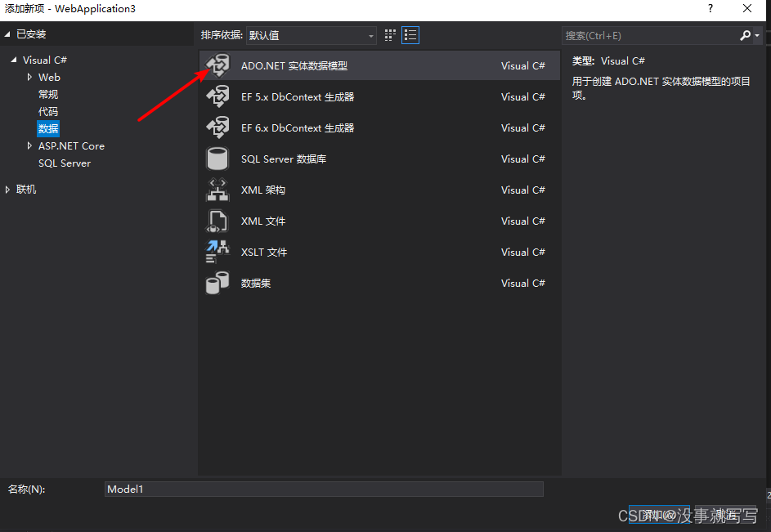
Task: Select the XSLT 文件 icon
Action: pos(217,252)
